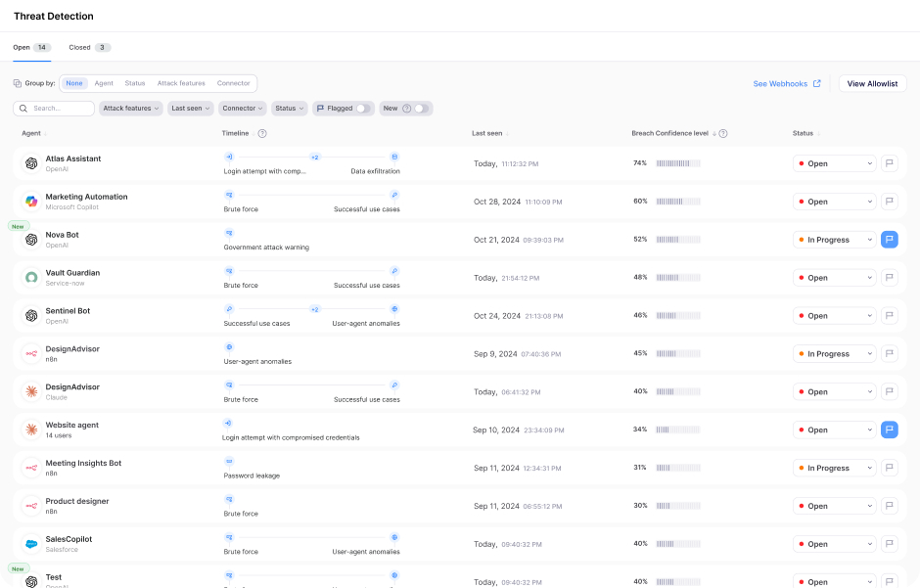
Task: Click Vault Guardian ServiceNow logo icon
Action: pyautogui.click(x=31, y=278)
